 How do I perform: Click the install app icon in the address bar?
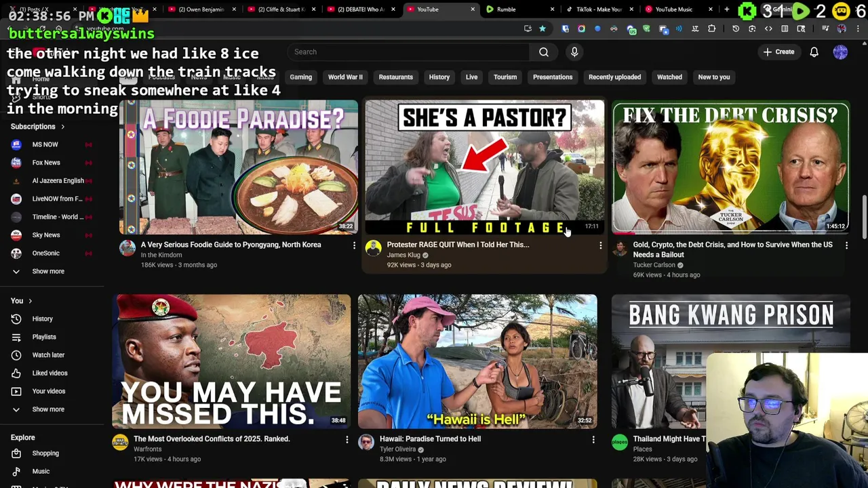click(528, 28)
